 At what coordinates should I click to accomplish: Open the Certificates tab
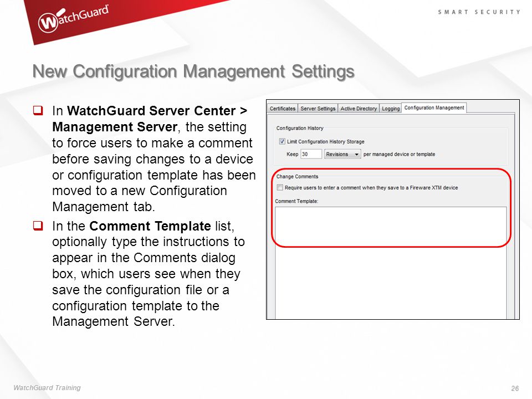(282, 109)
